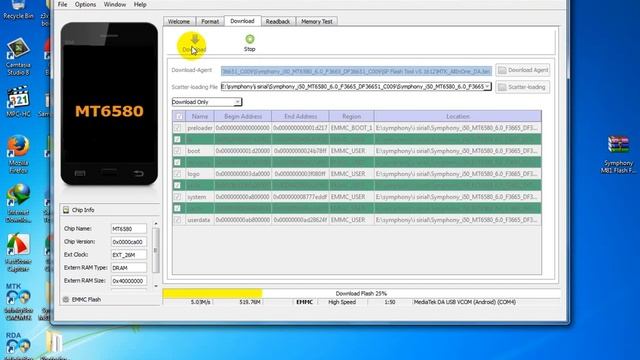Click the Download Agent browse button

point(523,70)
